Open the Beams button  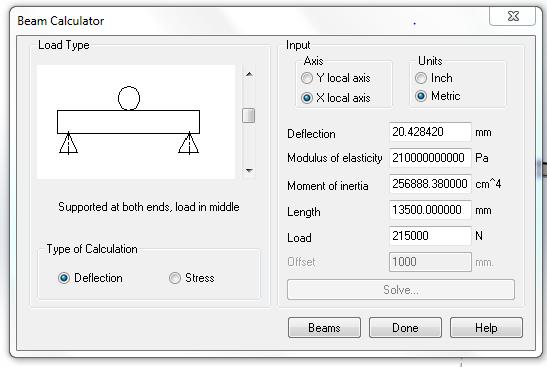click(x=324, y=328)
